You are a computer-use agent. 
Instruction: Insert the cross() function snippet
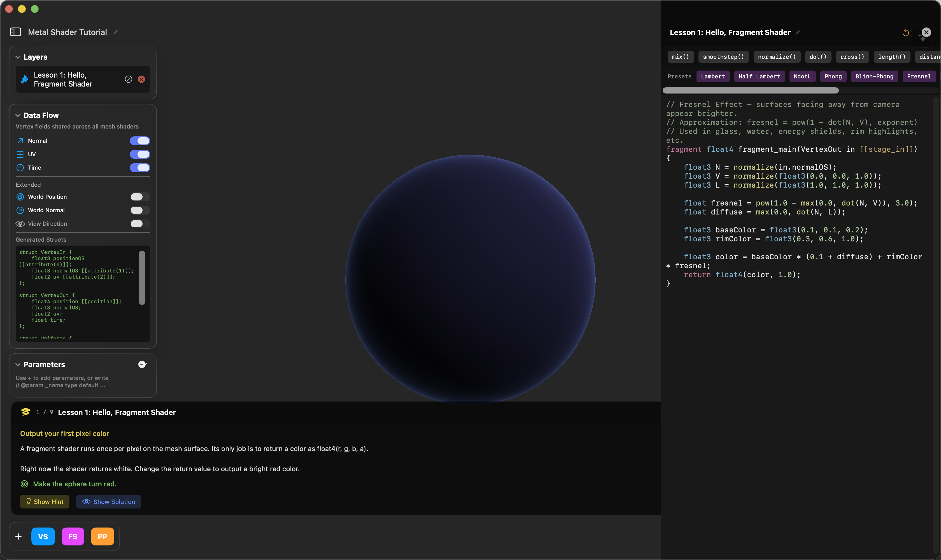pos(852,57)
